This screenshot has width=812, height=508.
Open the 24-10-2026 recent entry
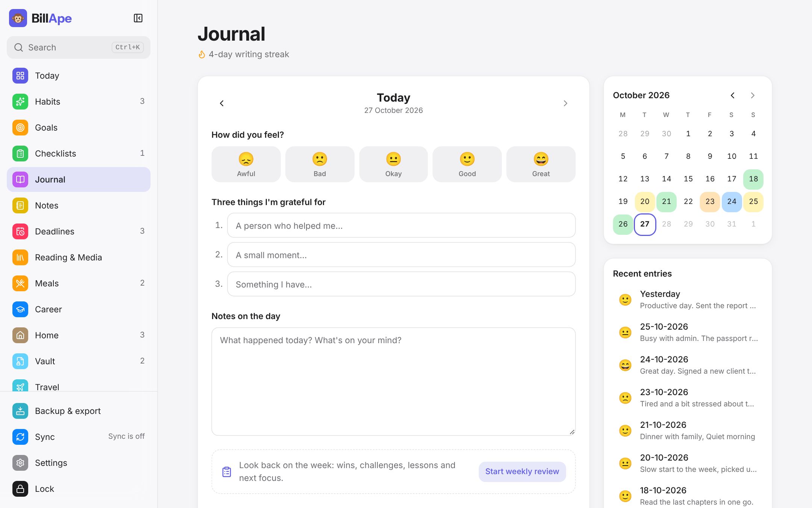688,365
